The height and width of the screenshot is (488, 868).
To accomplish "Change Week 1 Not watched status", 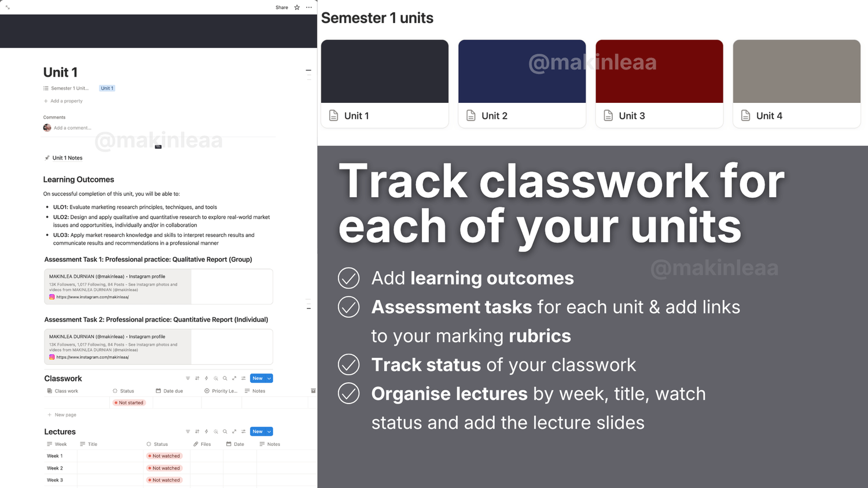I will pos(164,456).
